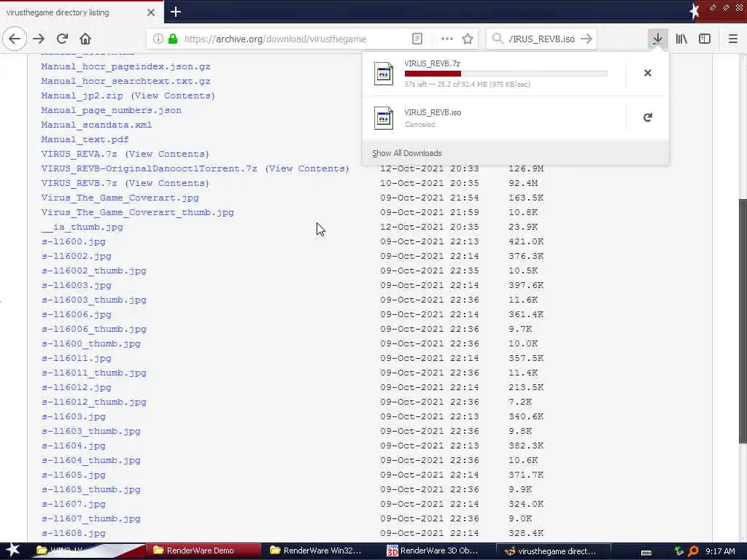Screen dimensions: 747x560
Task: View Contents of VIRUS_REVB-OriginalDanooct1Torrent.7z
Action: (x=307, y=168)
